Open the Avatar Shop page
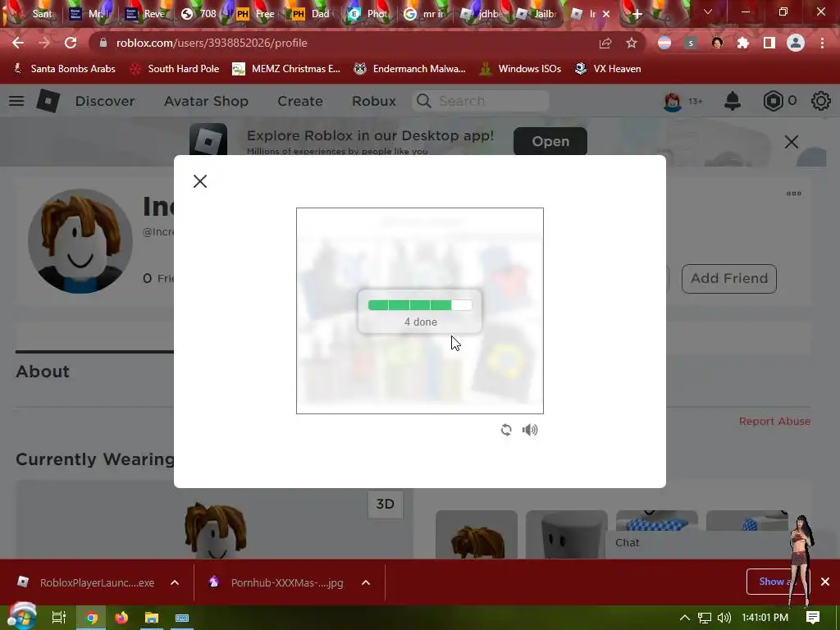Screen dimensions: 840x630 (x=206, y=101)
